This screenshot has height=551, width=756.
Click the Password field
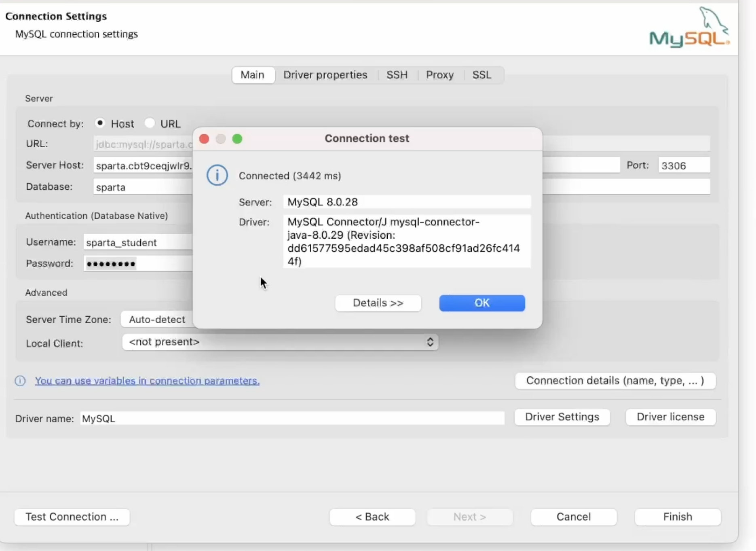(138, 264)
